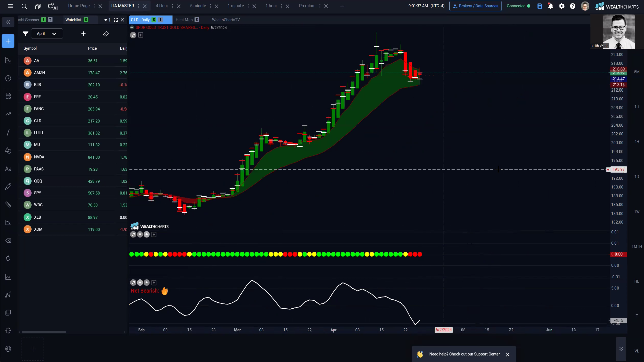644x362 pixels.
Task: Switch to the Home Page tab
Action: point(78,6)
